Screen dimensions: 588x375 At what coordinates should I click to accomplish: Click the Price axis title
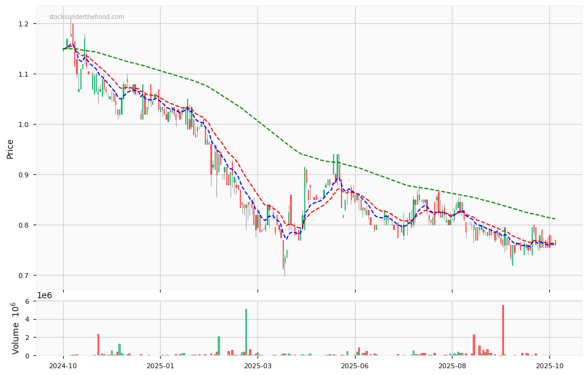pos(10,148)
